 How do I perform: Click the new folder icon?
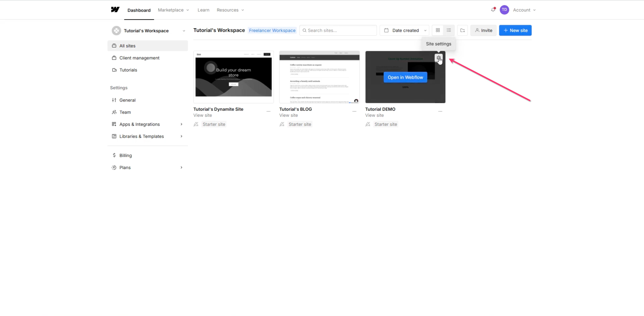(462, 30)
